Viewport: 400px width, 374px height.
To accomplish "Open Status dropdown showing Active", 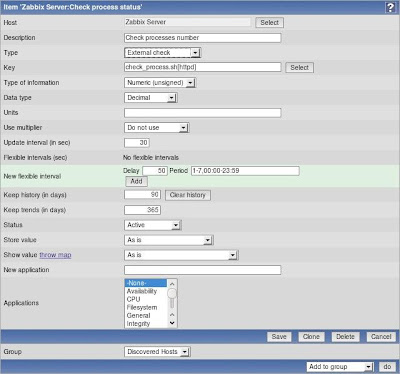I will point(153,225).
